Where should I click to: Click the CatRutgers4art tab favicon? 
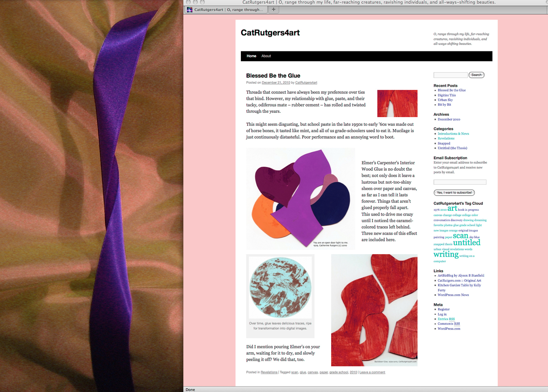[x=190, y=10]
